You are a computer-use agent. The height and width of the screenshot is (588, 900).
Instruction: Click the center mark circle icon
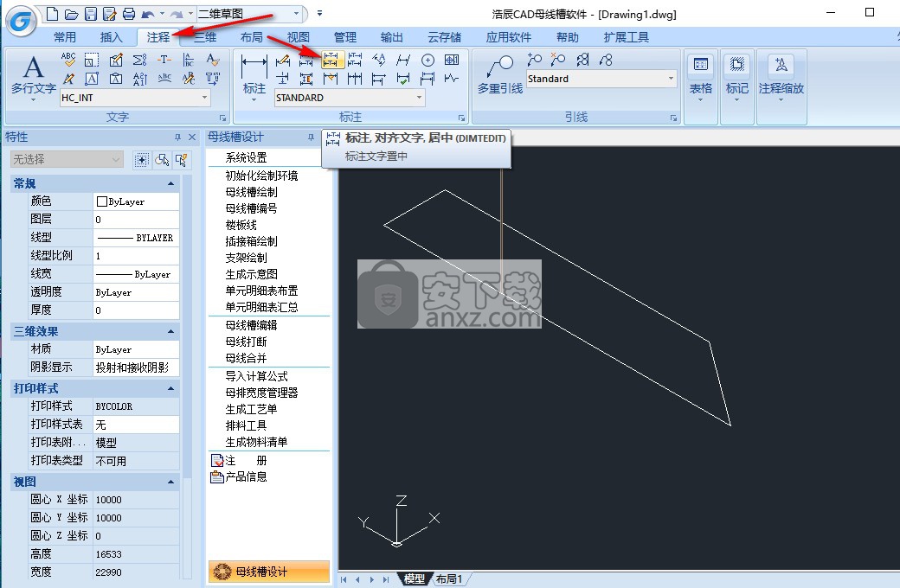[427, 60]
